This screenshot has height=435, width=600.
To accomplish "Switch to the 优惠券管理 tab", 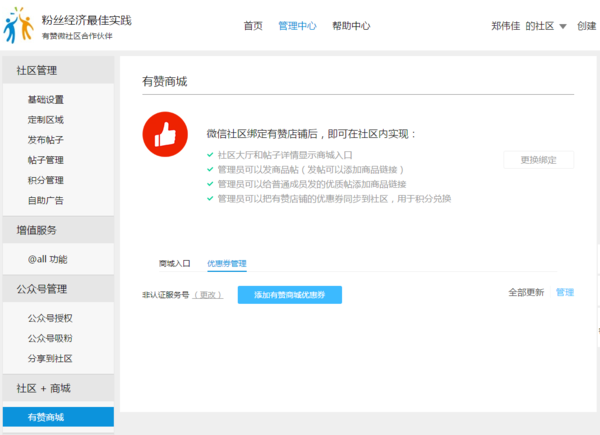I will [x=227, y=263].
